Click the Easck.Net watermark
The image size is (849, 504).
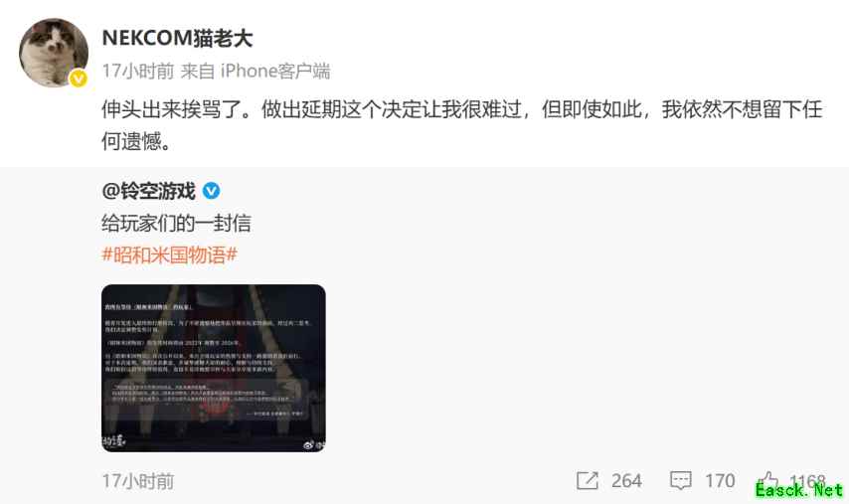(x=799, y=490)
